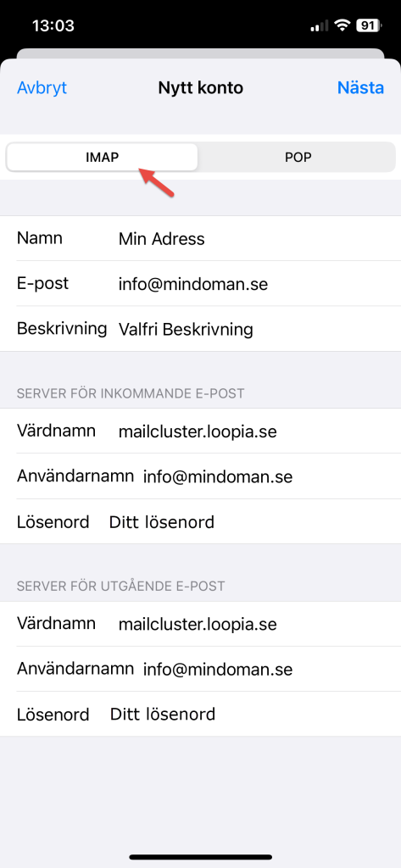This screenshot has height=868, width=401.
Task: Tap incoming server Lösenord field
Action: (200, 521)
